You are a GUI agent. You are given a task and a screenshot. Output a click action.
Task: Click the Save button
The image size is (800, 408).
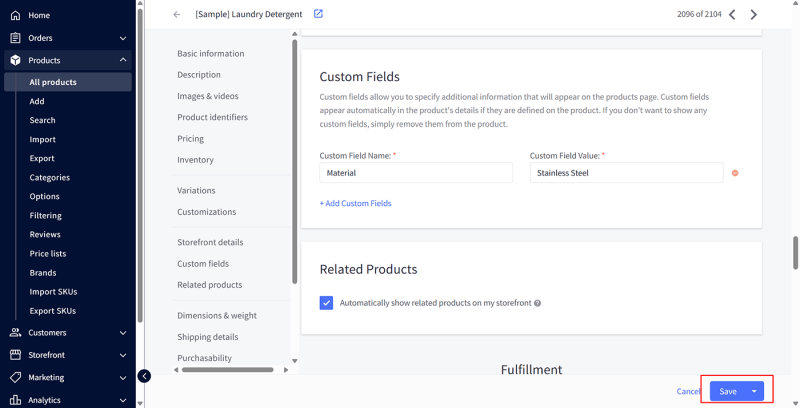(x=728, y=391)
